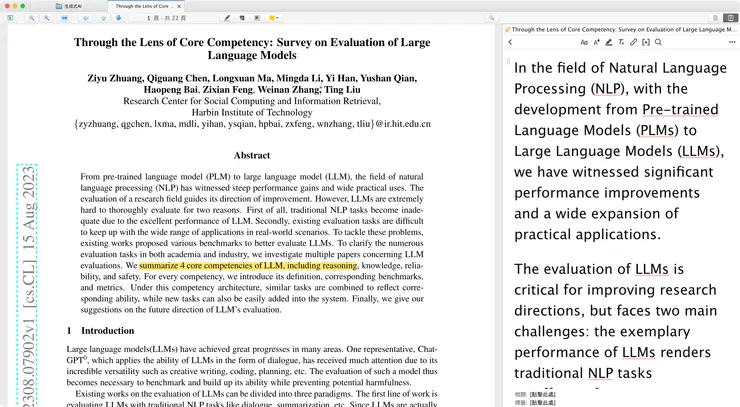
Task: Go back in note editor with chevron
Action: tap(510, 42)
